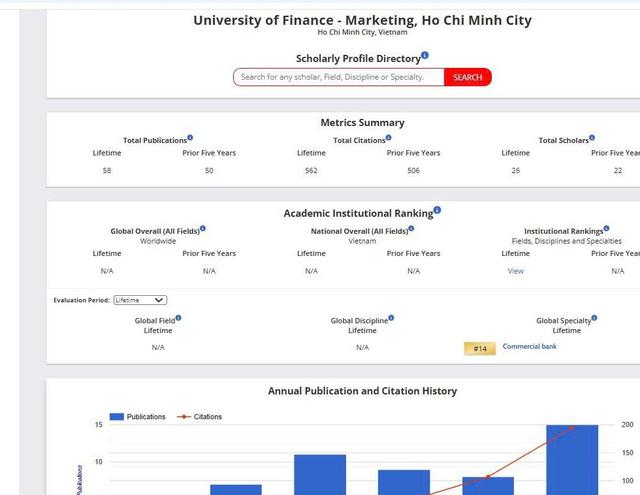This screenshot has width=640, height=495.
Task: Click info icon beside Total Citations
Action: tap(389, 138)
